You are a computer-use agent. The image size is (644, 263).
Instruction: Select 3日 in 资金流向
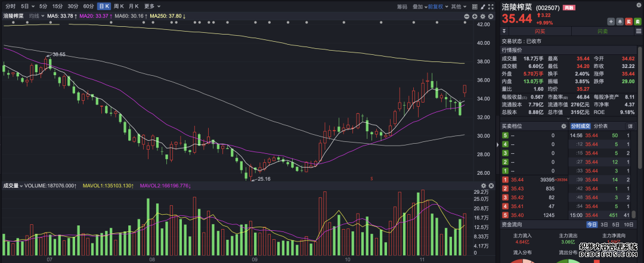coord(604,224)
